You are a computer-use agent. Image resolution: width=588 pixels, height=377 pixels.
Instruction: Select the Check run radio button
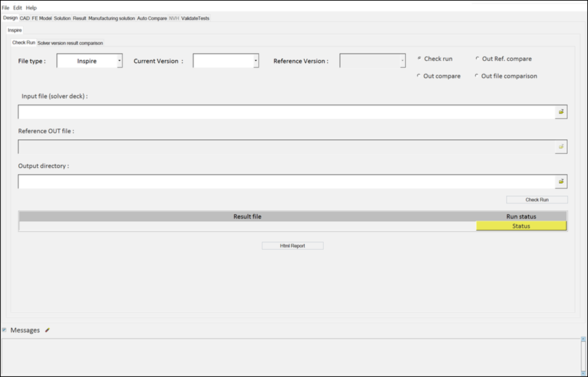pyautogui.click(x=419, y=59)
